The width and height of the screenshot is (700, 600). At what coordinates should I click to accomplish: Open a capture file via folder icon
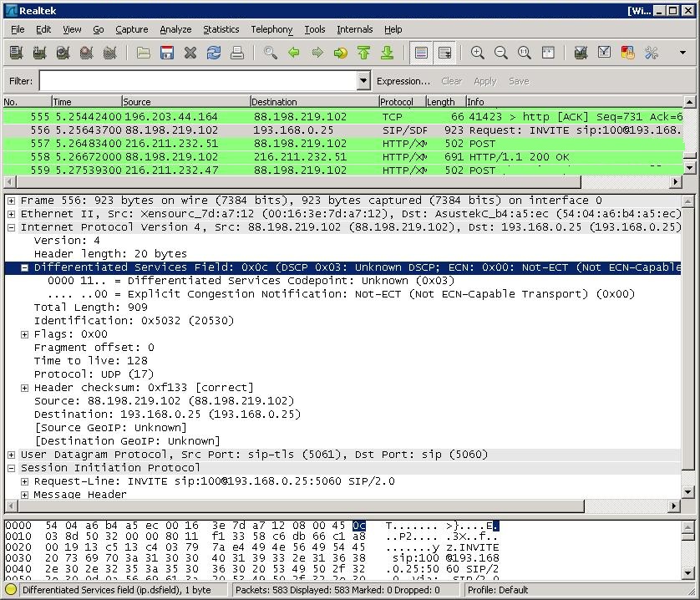pos(144,53)
